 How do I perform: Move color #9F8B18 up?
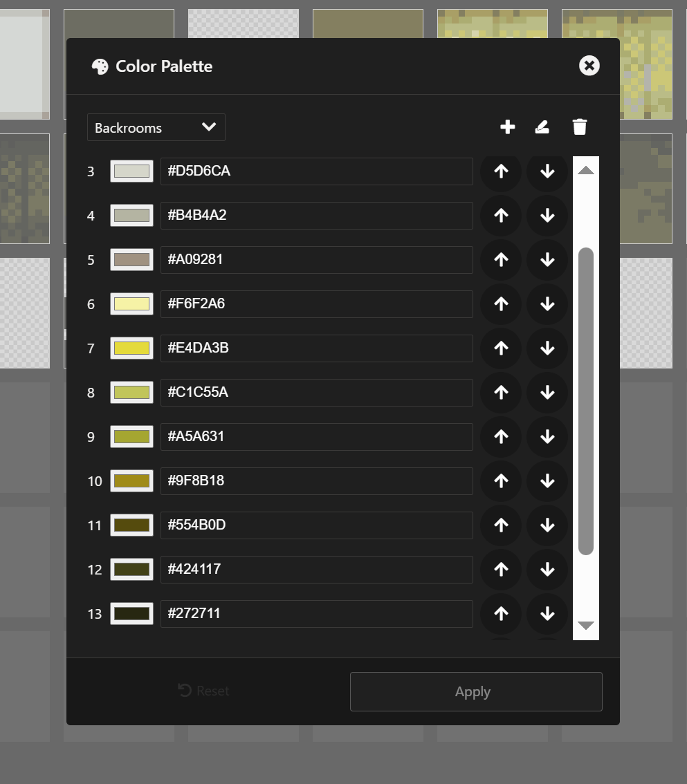501,481
